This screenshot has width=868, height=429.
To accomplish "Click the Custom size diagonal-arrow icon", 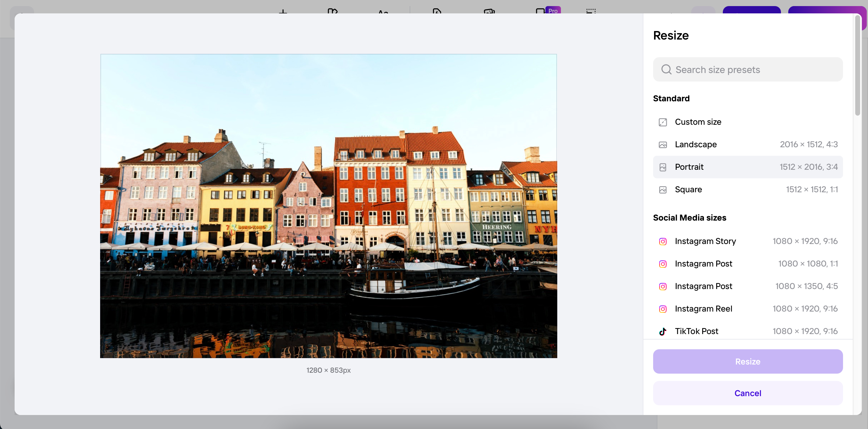I will click(663, 122).
